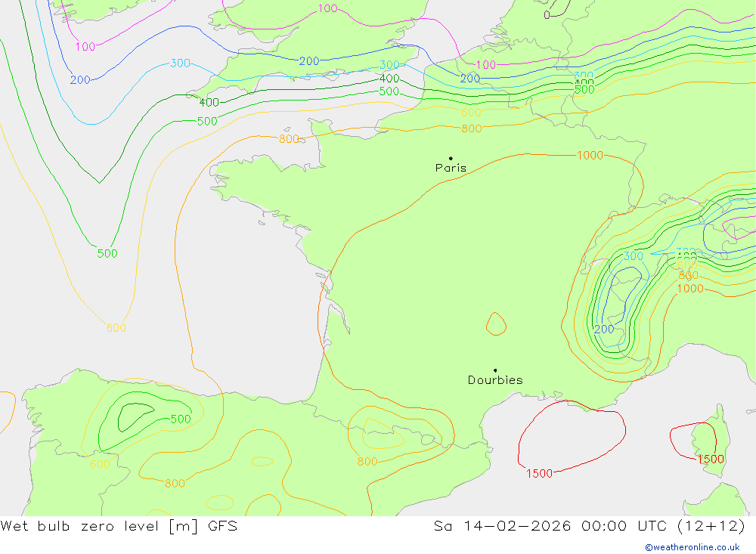Click the Dourbies location dot marker

coord(495,370)
